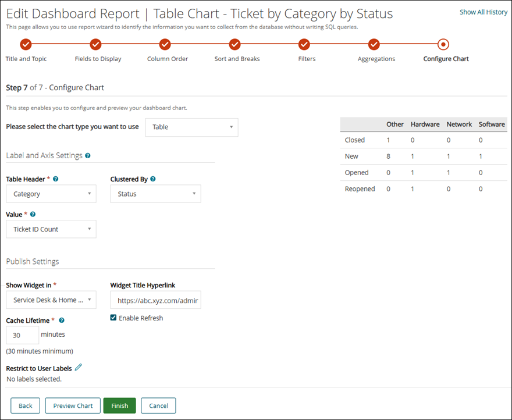Open help icon next to Cache Lifetime
Screen dimensions: 512x420
[x=62, y=321]
